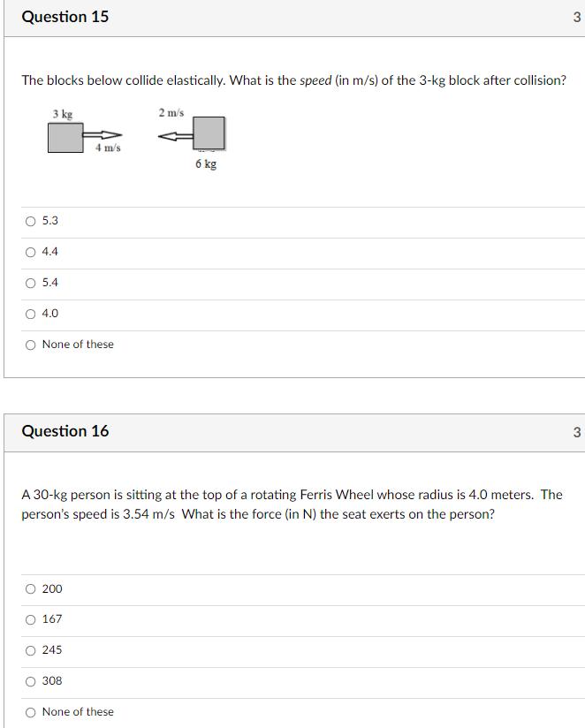Select answer 245 for Question 16
The width and height of the screenshot is (585, 728).
(31, 649)
